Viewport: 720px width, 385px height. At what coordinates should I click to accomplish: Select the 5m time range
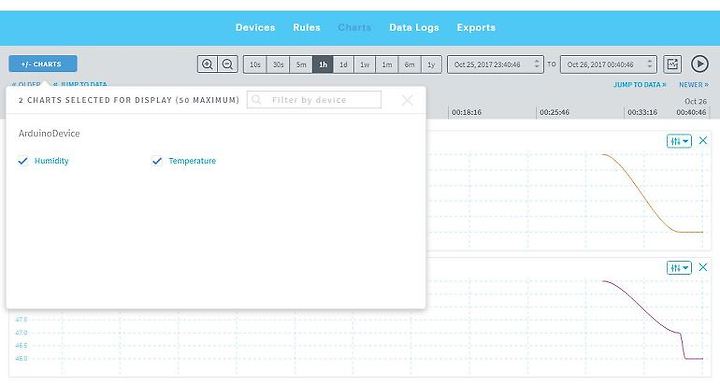(x=301, y=64)
